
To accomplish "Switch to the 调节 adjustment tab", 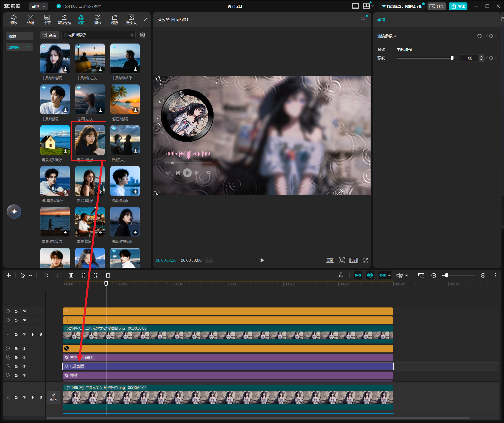I will [98, 20].
